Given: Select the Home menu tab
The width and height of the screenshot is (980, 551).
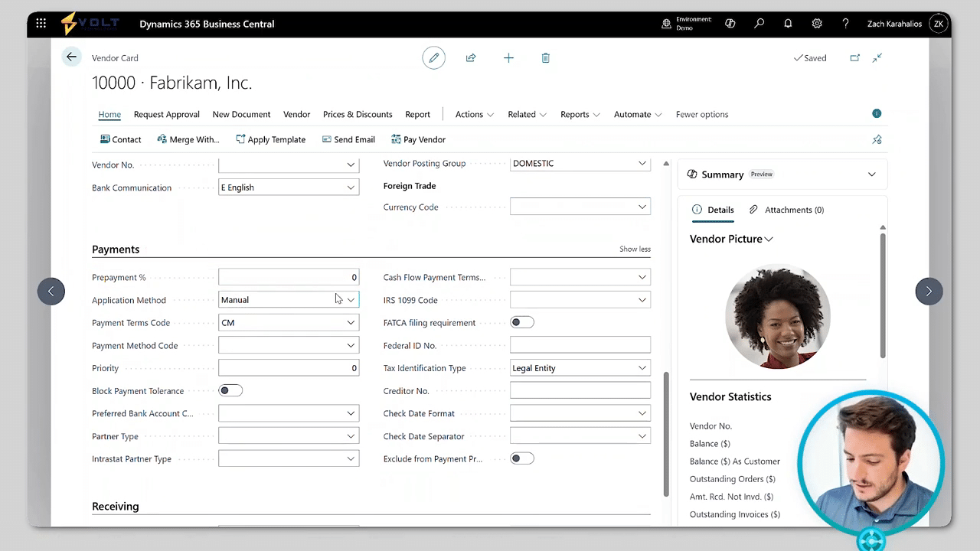Looking at the screenshot, I should [109, 114].
